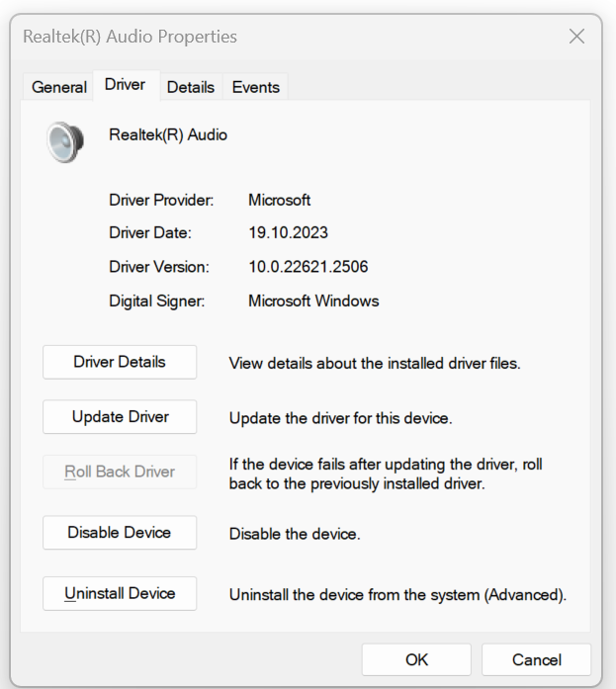The height and width of the screenshot is (689, 616).
Task: Switch to the General tab
Action: [59, 87]
